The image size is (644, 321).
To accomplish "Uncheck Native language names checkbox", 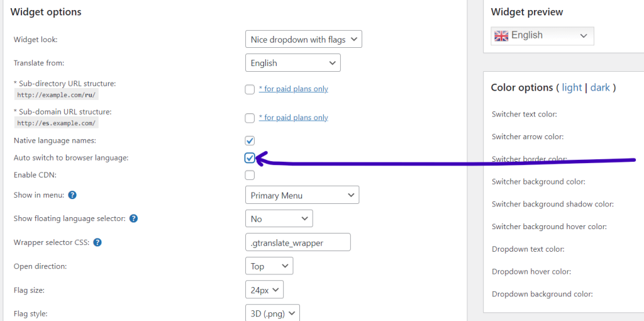I will pos(250,140).
